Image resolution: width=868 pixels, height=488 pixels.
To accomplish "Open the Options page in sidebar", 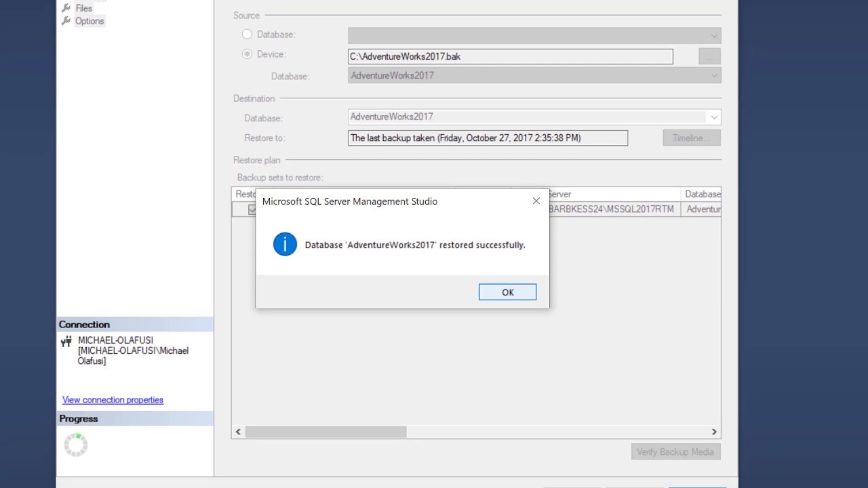I will click(x=90, y=21).
